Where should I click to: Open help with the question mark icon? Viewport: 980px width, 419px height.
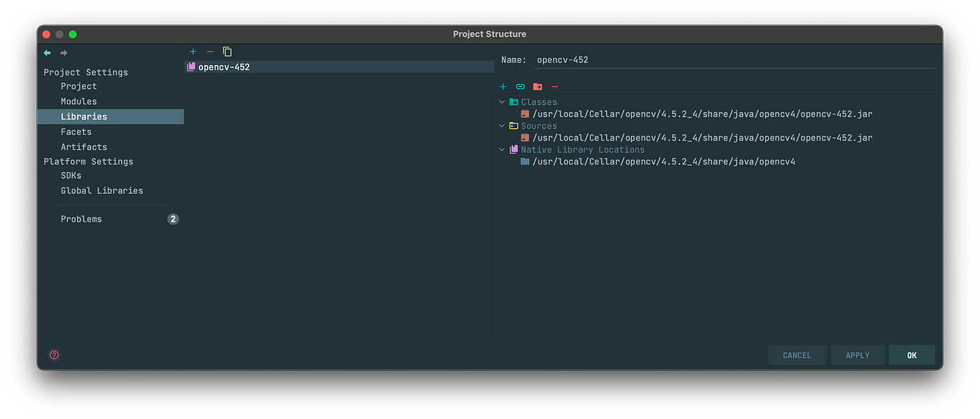(55, 355)
